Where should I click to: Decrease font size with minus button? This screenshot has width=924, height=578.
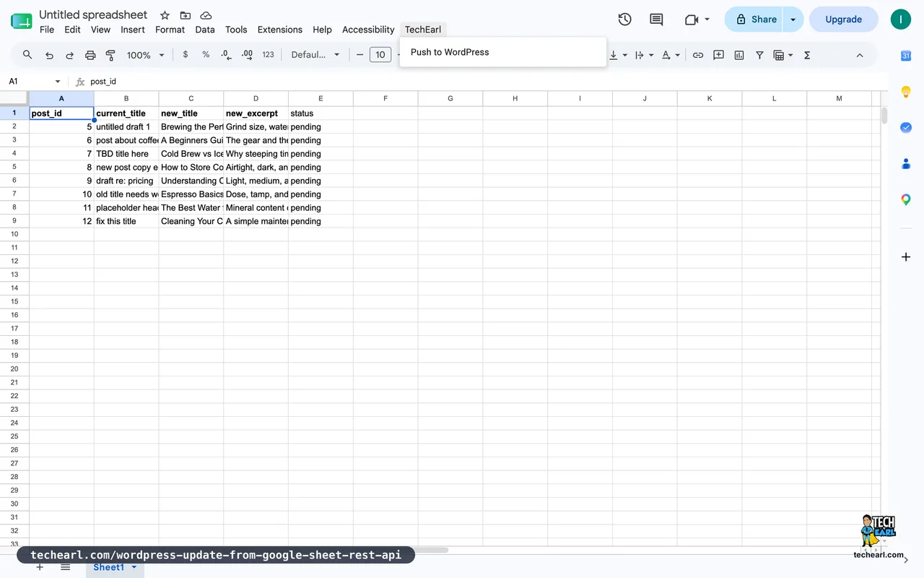tap(359, 55)
